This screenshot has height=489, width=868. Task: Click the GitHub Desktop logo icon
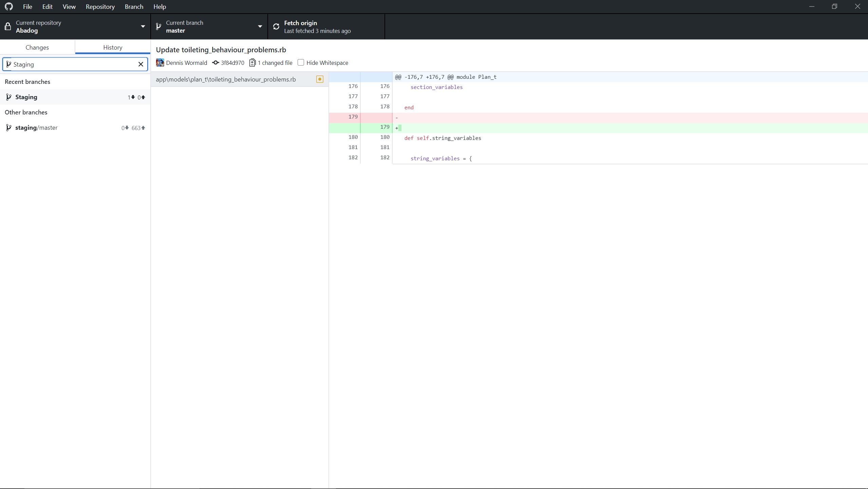pos(8,6)
